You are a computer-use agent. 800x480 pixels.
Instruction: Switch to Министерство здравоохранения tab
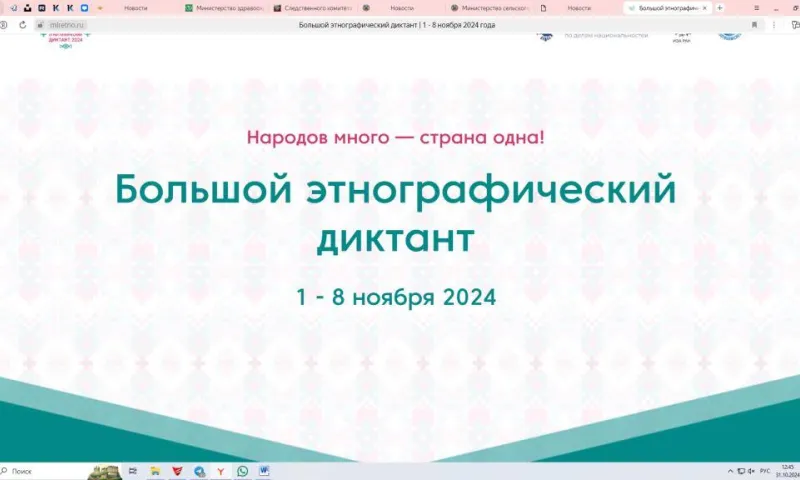tap(224, 8)
